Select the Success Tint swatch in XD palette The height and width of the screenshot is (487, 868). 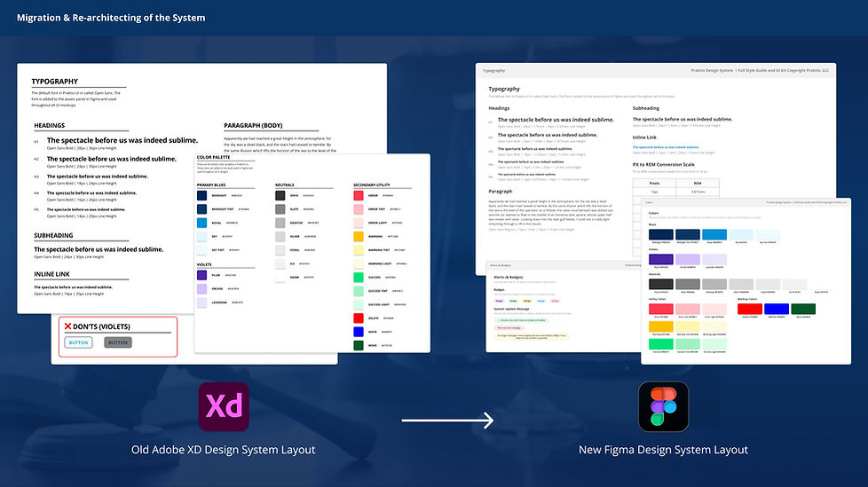(x=359, y=291)
